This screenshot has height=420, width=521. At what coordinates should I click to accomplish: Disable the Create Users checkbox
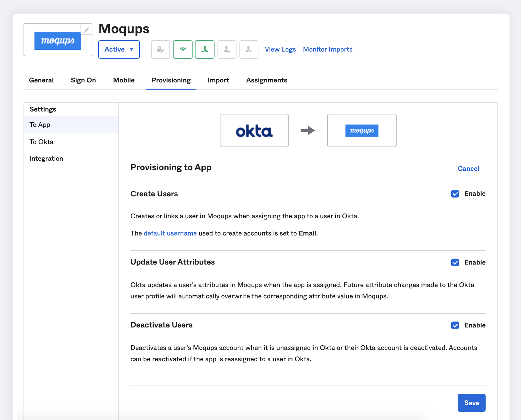pyautogui.click(x=455, y=193)
